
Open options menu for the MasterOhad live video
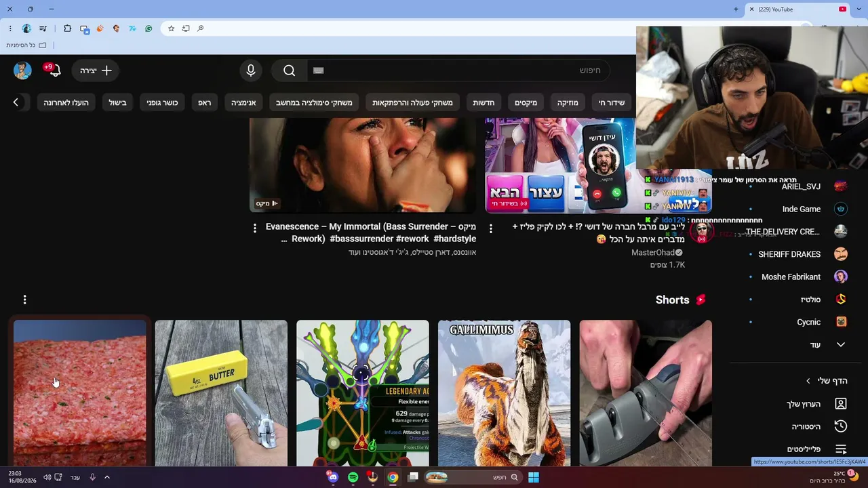tap(491, 228)
